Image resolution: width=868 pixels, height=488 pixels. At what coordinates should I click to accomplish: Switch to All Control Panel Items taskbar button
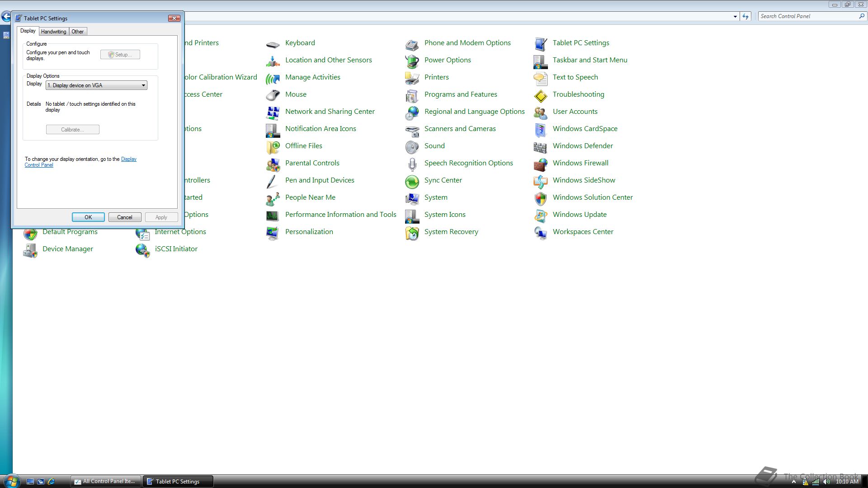tap(106, 481)
